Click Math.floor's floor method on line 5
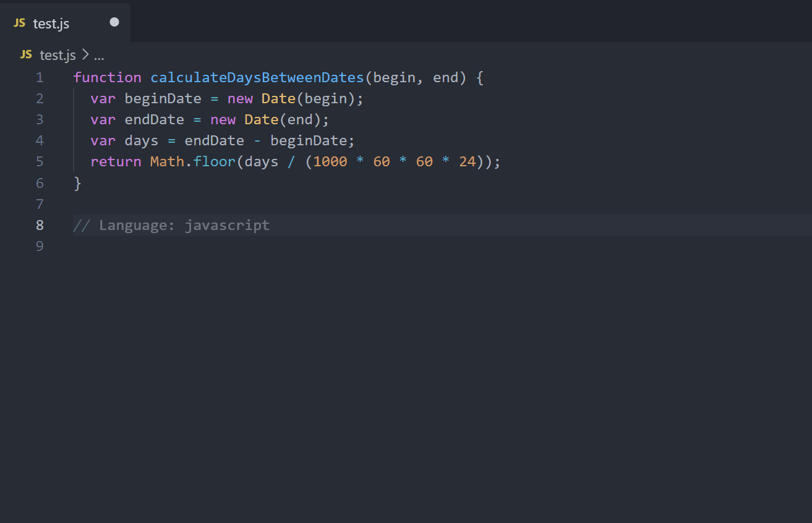This screenshot has width=812, height=523. pos(214,162)
